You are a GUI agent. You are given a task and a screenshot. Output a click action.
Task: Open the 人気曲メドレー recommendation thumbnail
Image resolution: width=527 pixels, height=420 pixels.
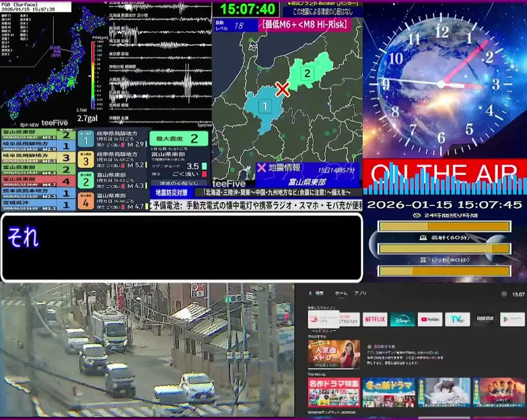[x=334, y=355]
